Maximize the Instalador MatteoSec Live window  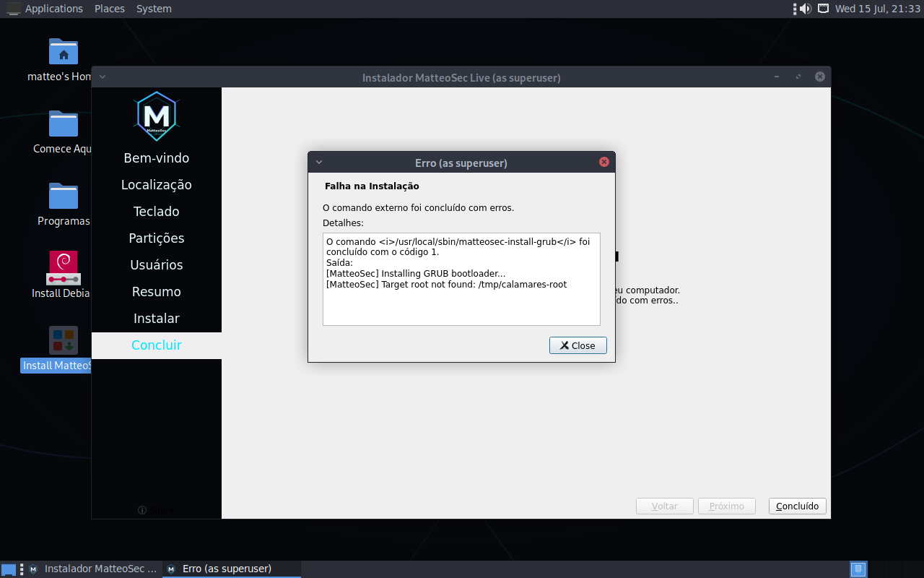(798, 77)
